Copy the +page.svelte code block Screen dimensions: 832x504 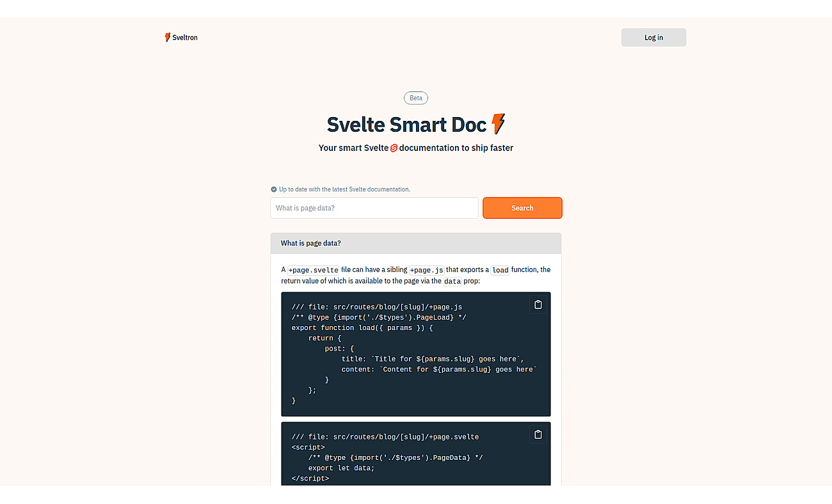pos(538,435)
